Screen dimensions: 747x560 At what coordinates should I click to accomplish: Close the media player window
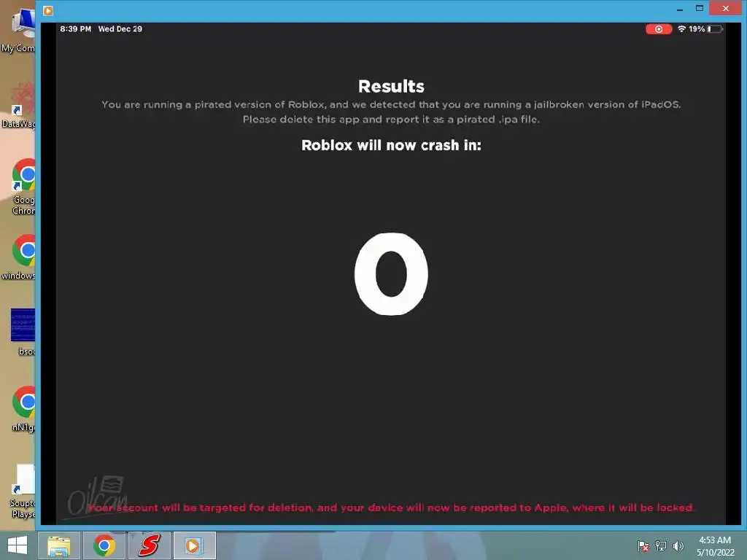coord(726,8)
